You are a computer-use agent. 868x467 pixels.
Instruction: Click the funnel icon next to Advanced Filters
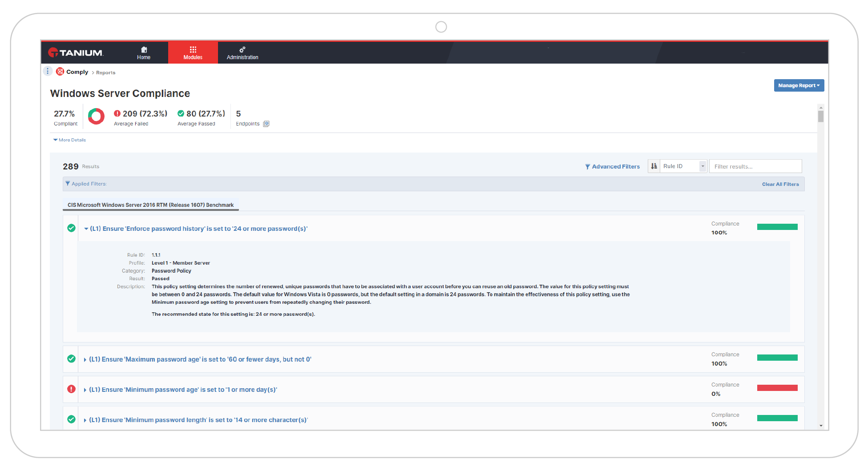587,167
